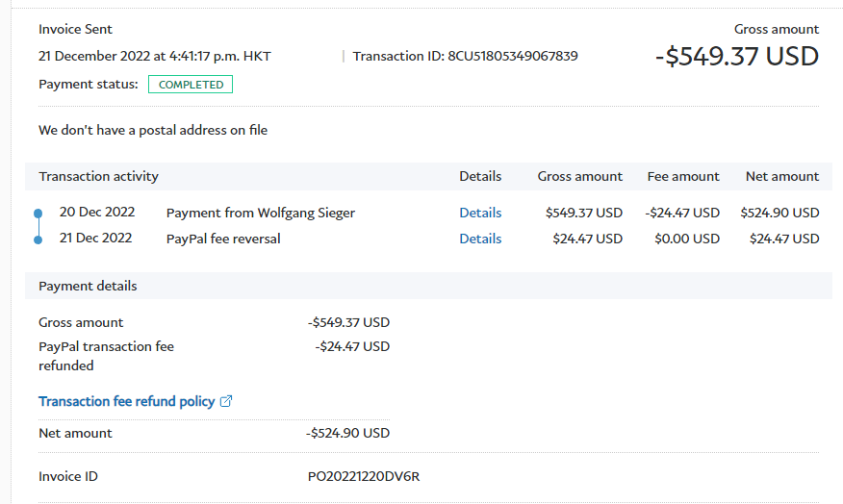
Task: Click the COMPLETED payment status badge
Action: tap(191, 85)
